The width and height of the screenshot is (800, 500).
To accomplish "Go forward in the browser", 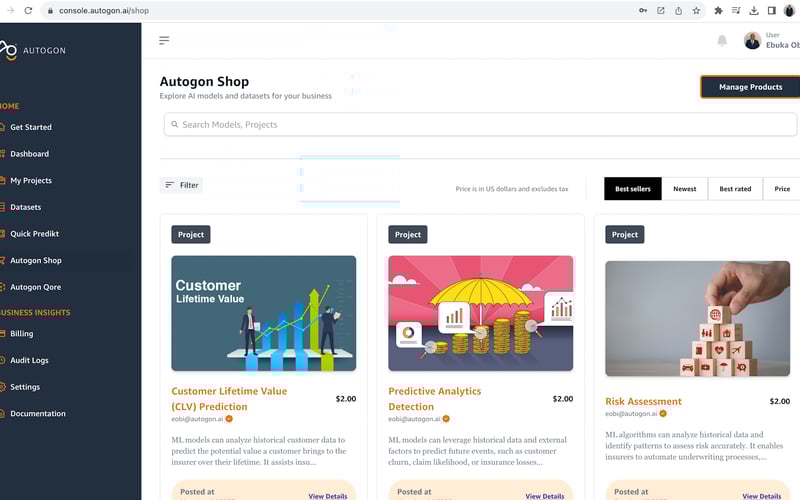I will point(10,10).
